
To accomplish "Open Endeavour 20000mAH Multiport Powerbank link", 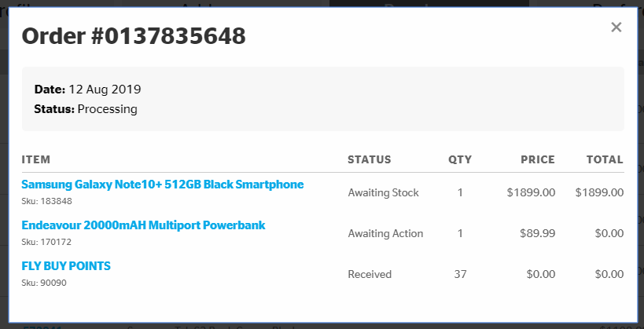I will point(143,225).
